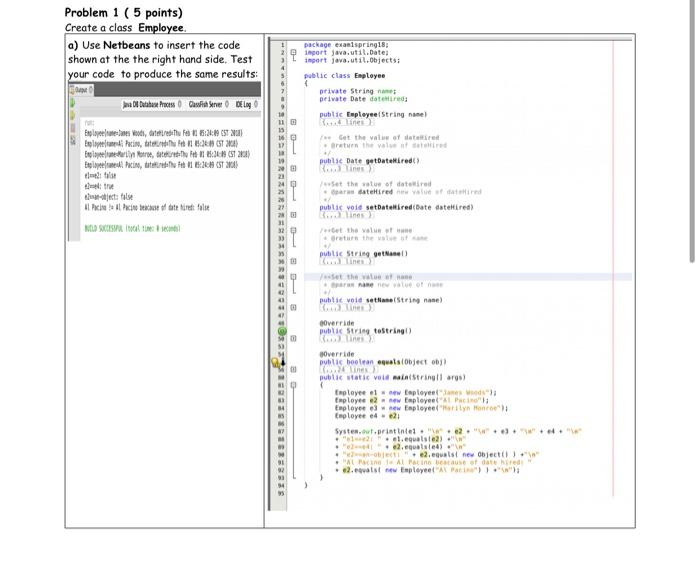
Task: Collapse the setName javadoc fold on line 40
Action: pos(293,277)
